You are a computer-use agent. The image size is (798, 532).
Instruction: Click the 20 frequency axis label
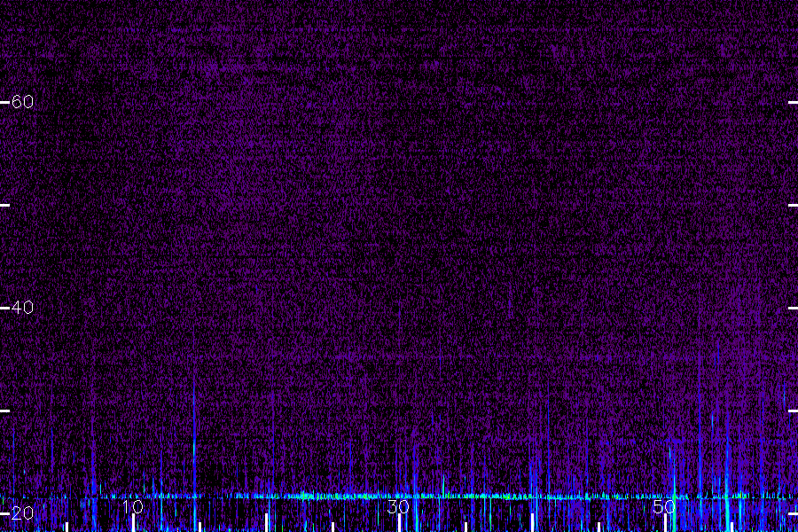click(x=22, y=513)
